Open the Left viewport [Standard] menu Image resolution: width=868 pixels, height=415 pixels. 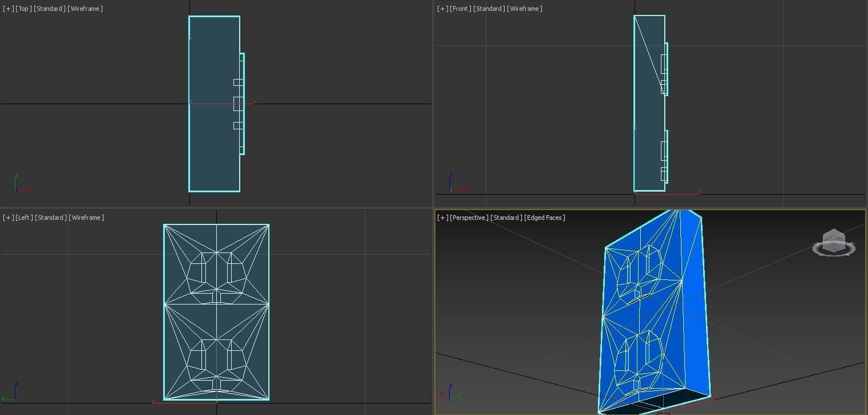pos(51,218)
